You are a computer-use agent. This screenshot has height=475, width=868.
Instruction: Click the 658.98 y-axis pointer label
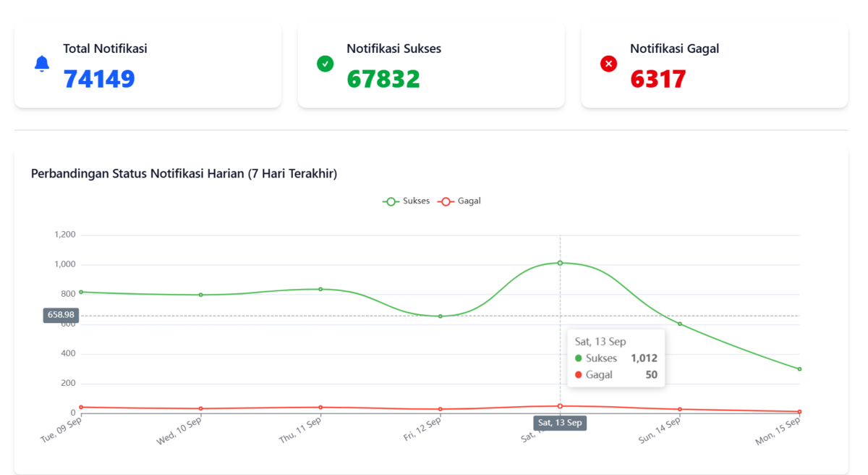pyautogui.click(x=61, y=315)
